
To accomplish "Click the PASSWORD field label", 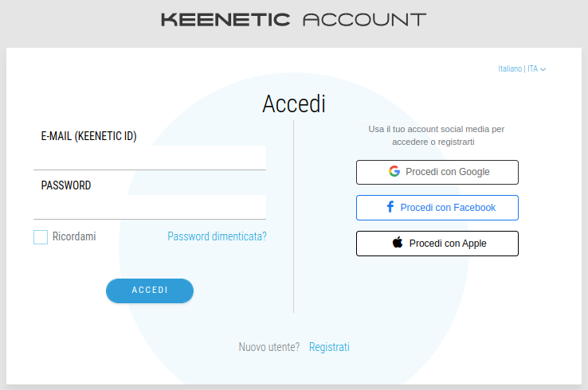I will 66,185.
